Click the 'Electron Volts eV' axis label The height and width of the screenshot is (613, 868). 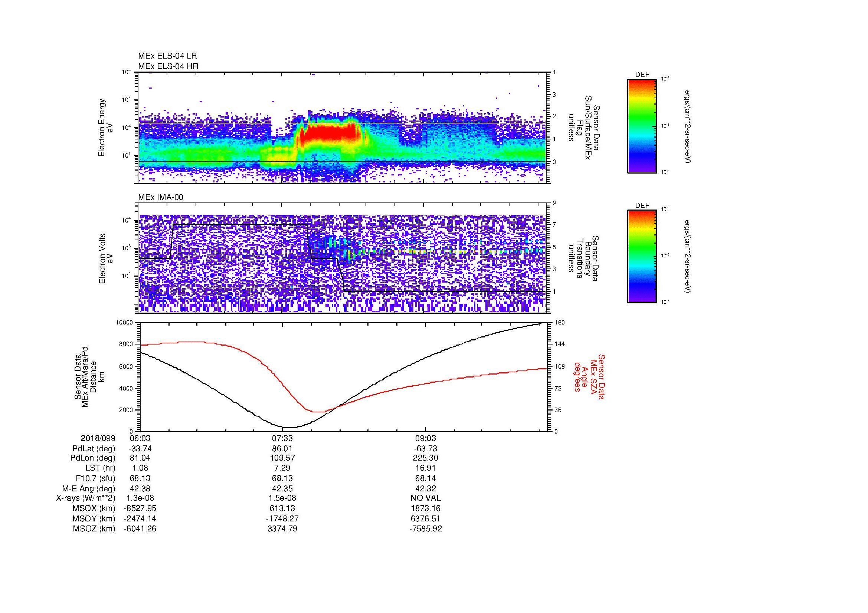tap(105, 258)
